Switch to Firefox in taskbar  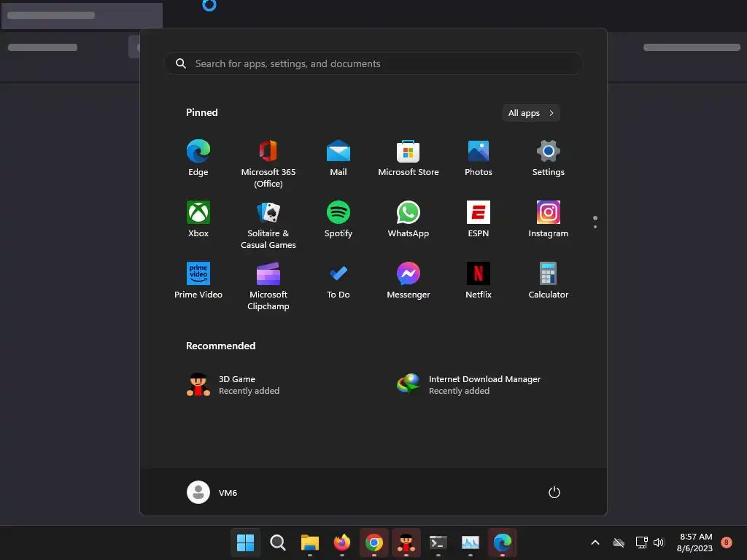(341, 542)
